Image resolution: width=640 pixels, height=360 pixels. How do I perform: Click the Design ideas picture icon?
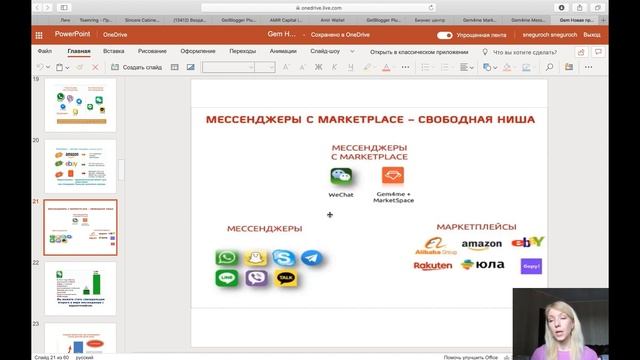point(191,67)
